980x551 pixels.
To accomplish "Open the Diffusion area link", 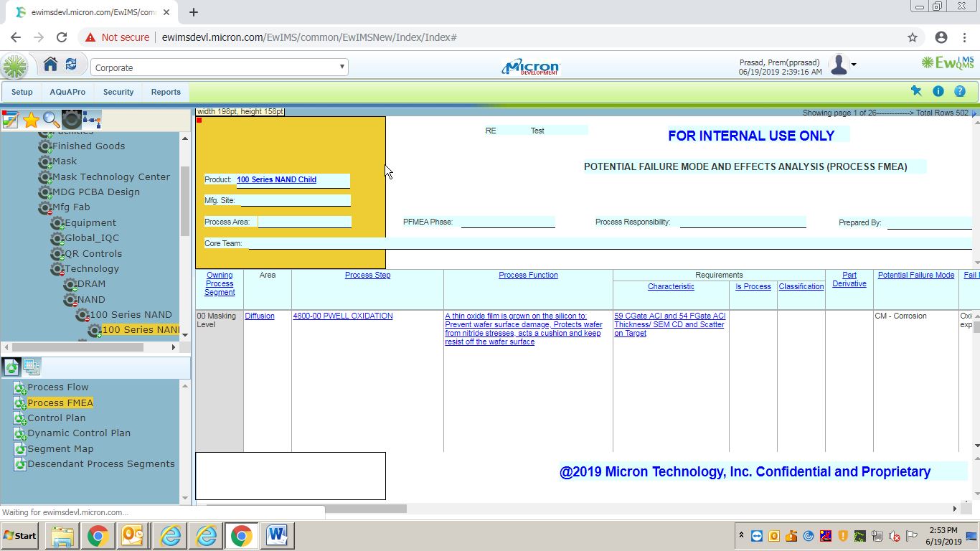I will [x=260, y=316].
